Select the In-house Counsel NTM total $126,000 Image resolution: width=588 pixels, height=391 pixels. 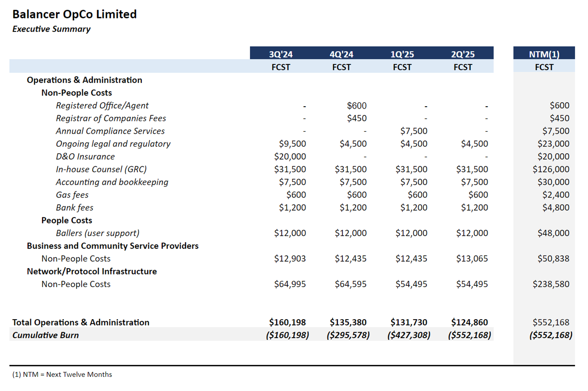point(551,169)
